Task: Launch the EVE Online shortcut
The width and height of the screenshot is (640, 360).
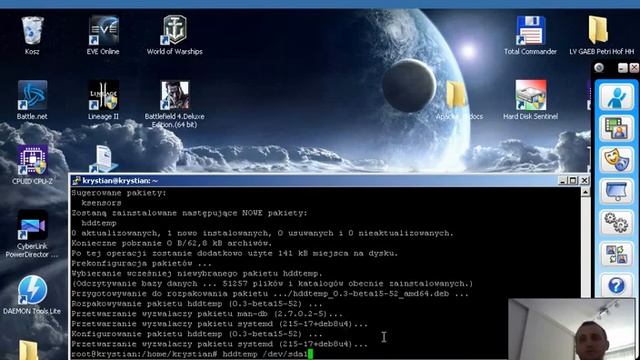Action: pos(104,30)
